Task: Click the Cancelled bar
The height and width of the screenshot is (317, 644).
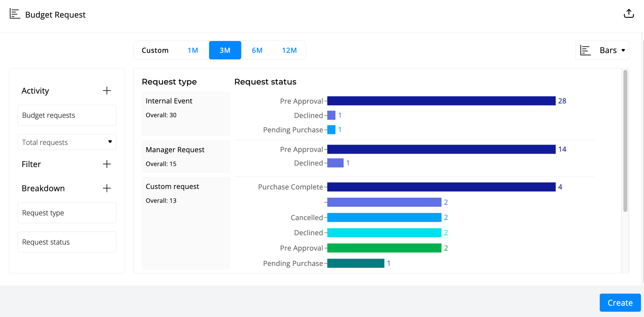Action: tap(384, 217)
